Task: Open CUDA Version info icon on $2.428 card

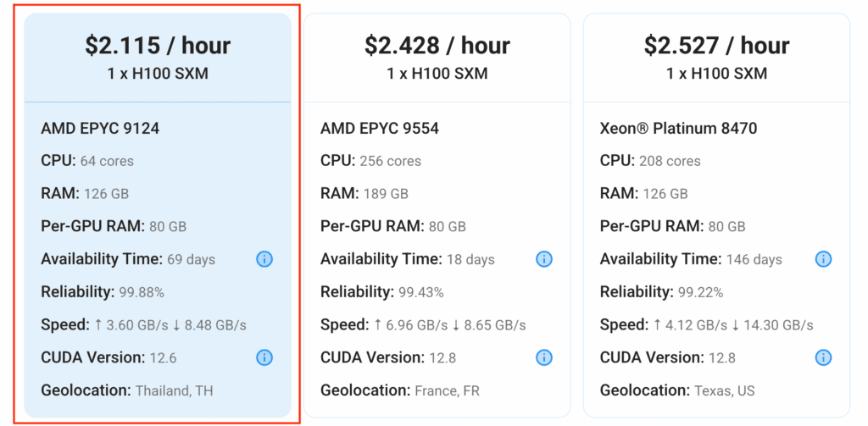Action: [x=544, y=358]
